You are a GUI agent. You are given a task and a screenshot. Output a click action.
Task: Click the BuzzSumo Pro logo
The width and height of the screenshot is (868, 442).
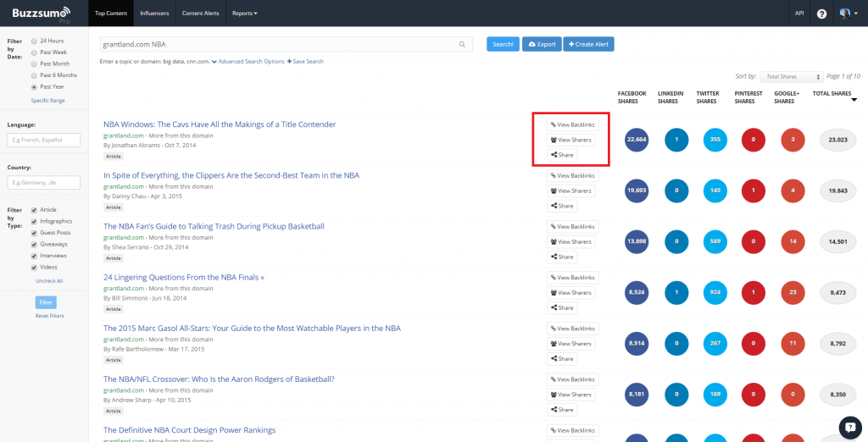coord(38,14)
